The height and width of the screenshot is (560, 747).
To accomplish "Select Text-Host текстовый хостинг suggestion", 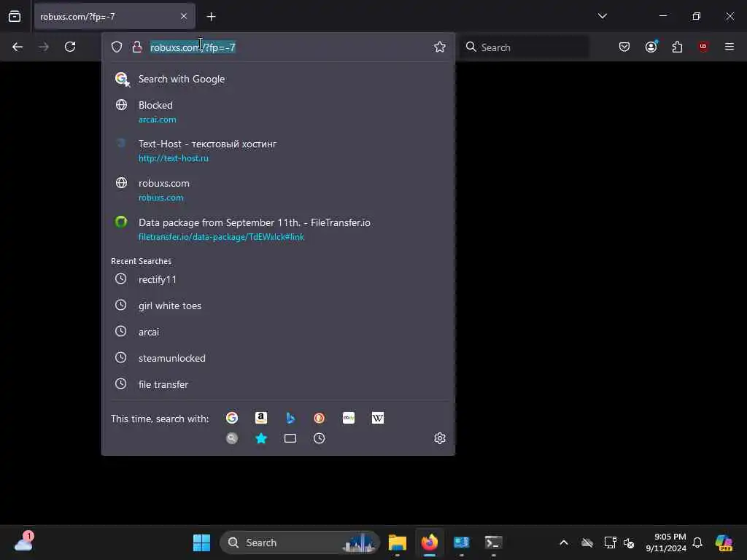I will (278, 150).
